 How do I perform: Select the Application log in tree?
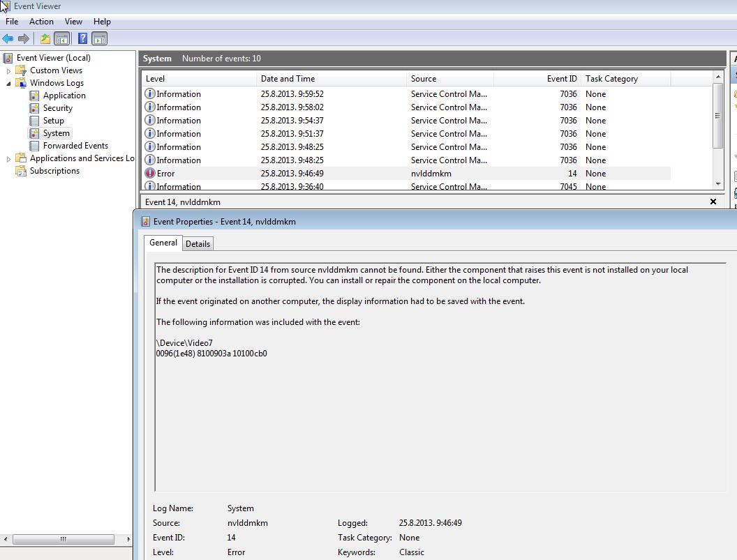coord(64,96)
